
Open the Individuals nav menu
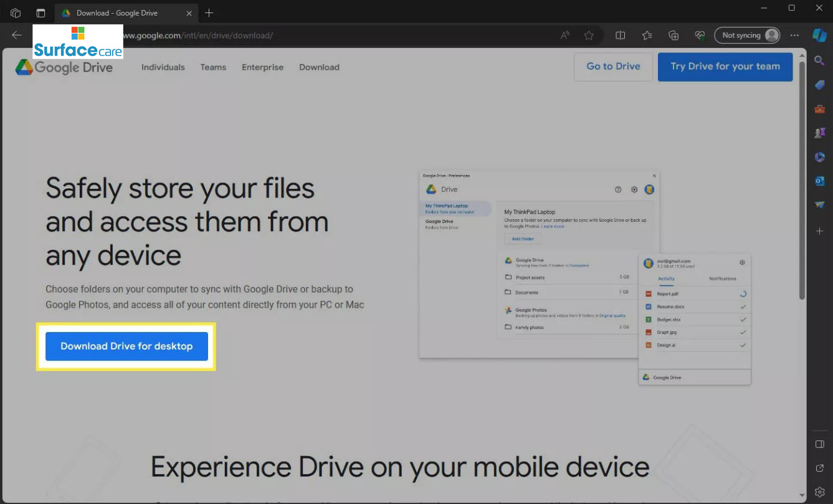point(163,67)
